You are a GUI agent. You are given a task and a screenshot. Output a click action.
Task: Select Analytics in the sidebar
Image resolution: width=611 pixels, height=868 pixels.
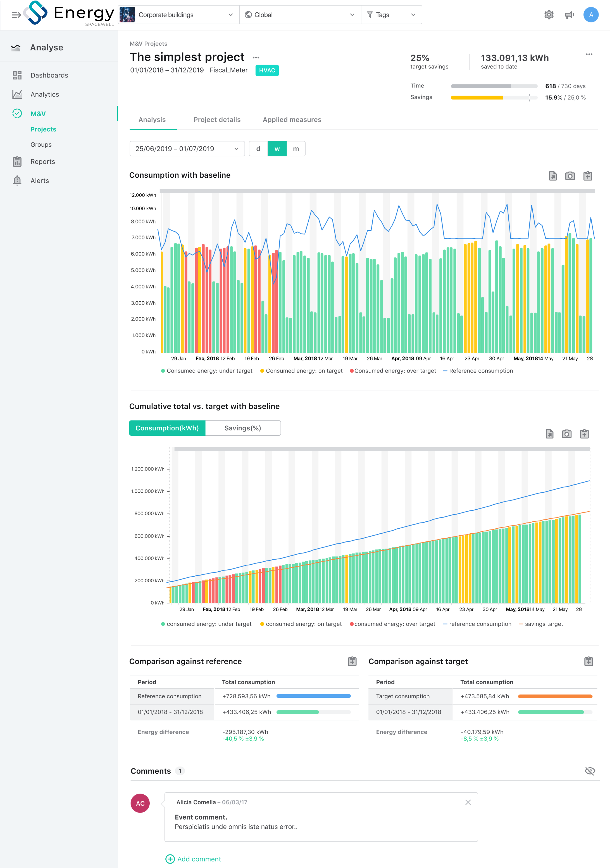tap(45, 94)
